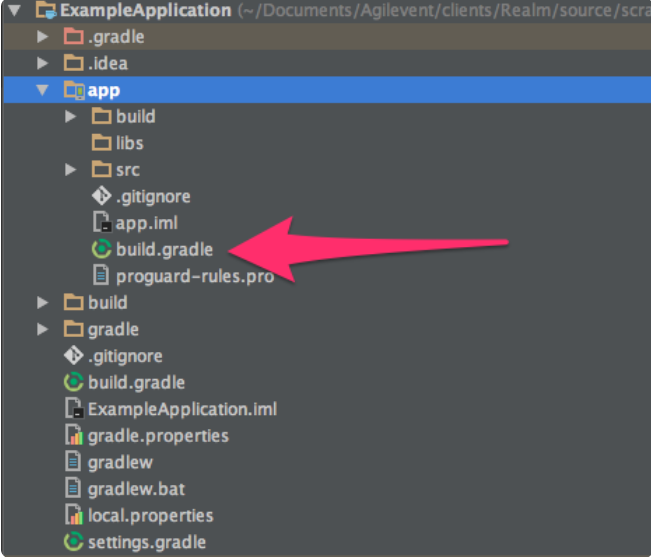
Task: Select the gradle folder name
Action: point(113,330)
